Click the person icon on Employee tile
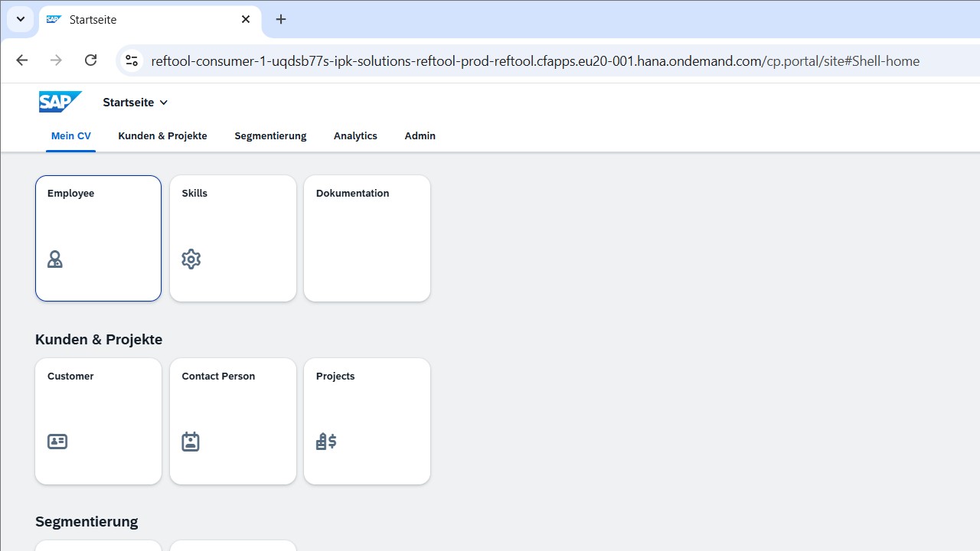The width and height of the screenshot is (980, 551). tap(55, 259)
